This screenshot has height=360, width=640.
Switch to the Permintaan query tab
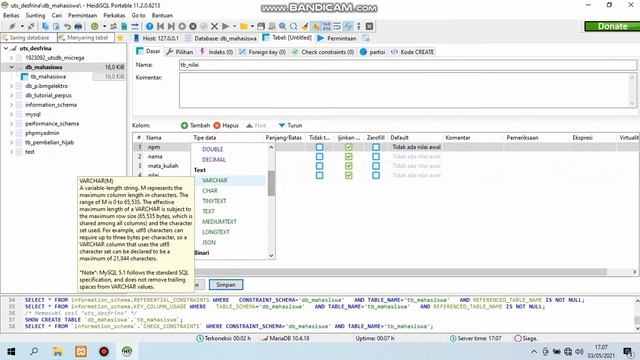(x=337, y=38)
